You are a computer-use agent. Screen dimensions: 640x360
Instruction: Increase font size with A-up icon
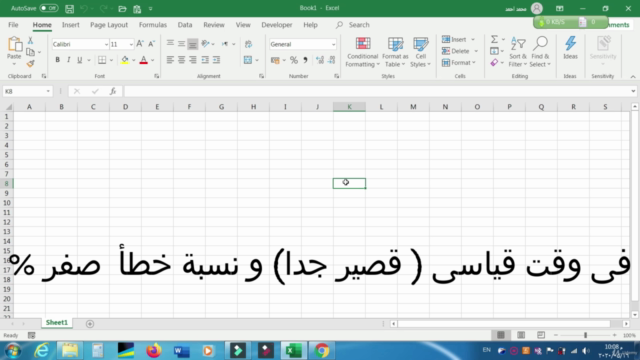140,44
